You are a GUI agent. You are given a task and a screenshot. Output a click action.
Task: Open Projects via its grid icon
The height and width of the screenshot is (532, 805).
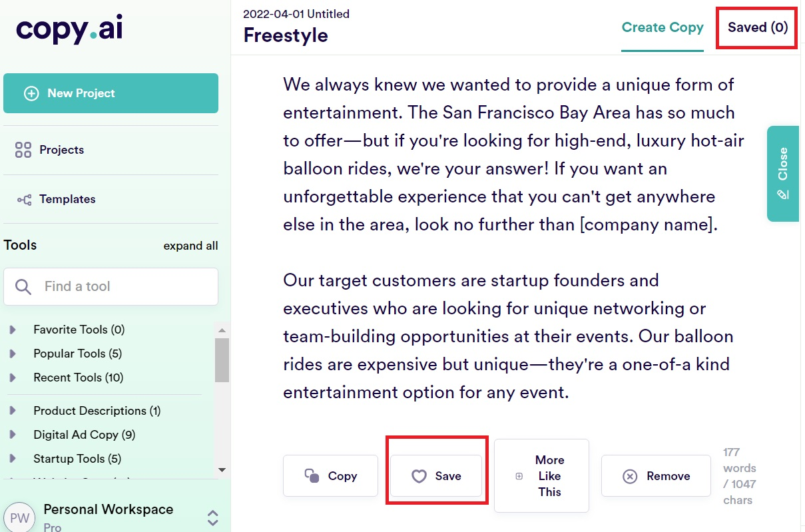pyautogui.click(x=23, y=150)
